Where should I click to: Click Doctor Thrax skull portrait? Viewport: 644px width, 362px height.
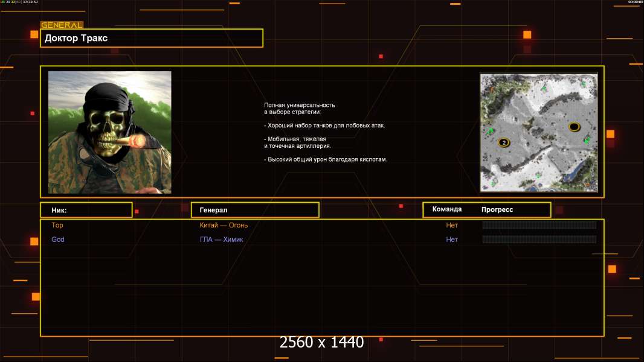109,132
